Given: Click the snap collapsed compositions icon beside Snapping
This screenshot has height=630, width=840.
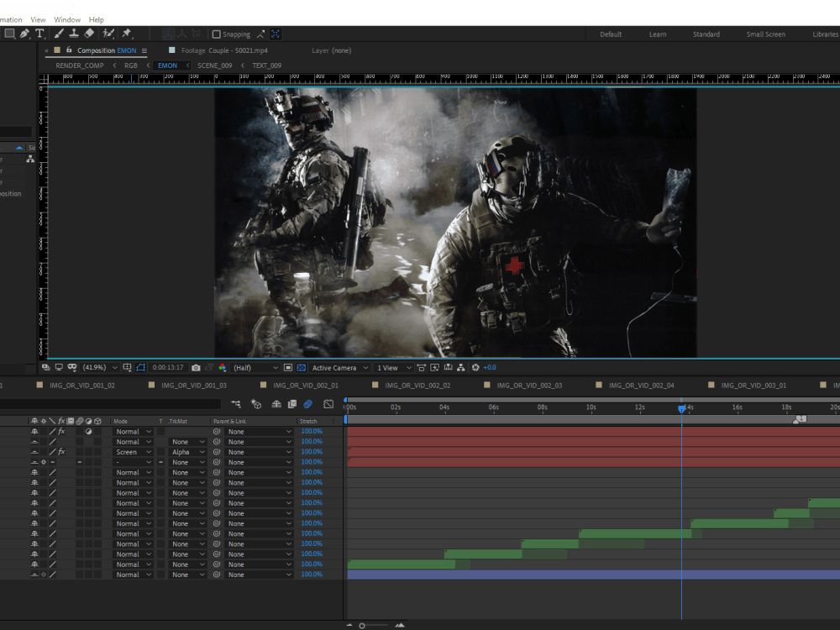Looking at the screenshot, I should click(x=276, y=34).
